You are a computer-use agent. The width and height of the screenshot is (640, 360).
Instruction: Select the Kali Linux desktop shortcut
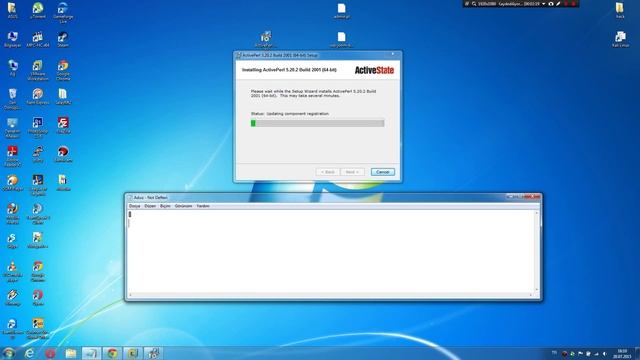click(x=620, y=40)
